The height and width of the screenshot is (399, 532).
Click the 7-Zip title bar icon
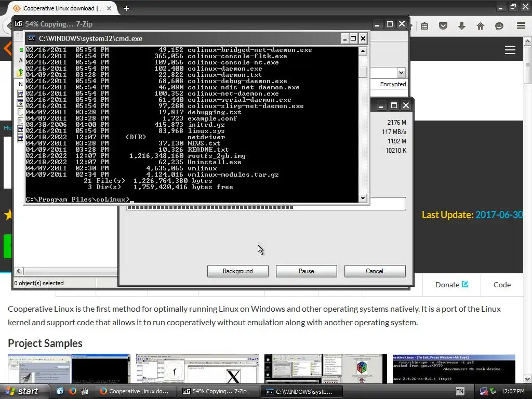(x=19, y=24)
